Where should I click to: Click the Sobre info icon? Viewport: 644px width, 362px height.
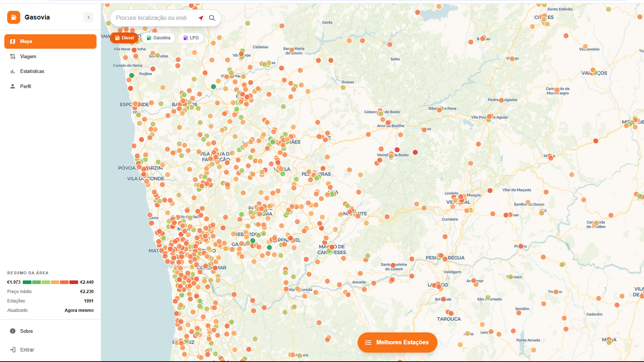pyautogui.click(x=13, y=331)
